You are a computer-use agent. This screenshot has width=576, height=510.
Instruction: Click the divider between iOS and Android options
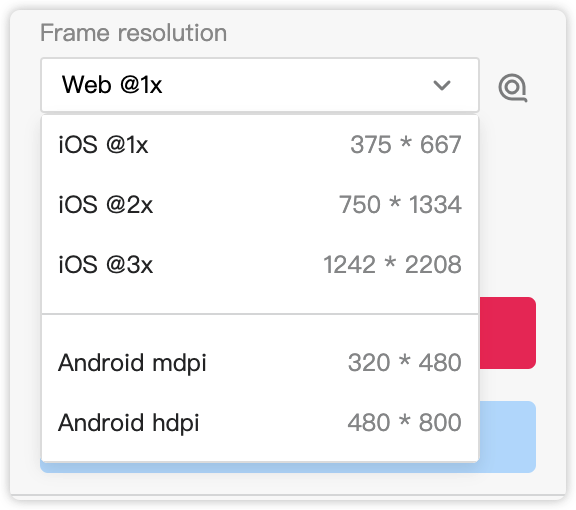coord(260,314)
